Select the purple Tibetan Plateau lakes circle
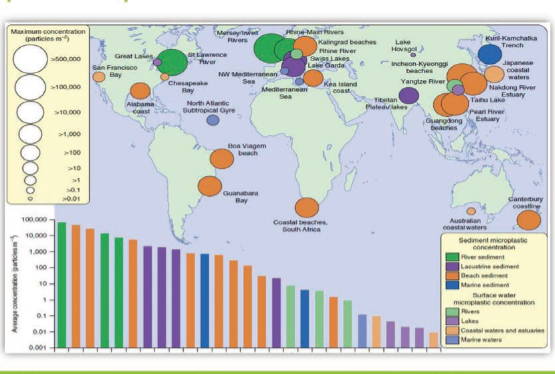 click(x=409, y=95)
